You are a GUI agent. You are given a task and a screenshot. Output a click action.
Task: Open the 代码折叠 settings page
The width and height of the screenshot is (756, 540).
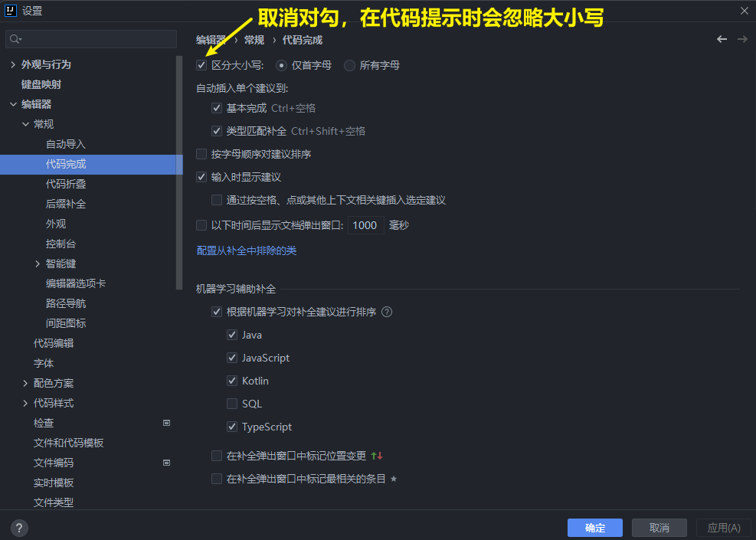pyautogui.click(x=66, y=184)
